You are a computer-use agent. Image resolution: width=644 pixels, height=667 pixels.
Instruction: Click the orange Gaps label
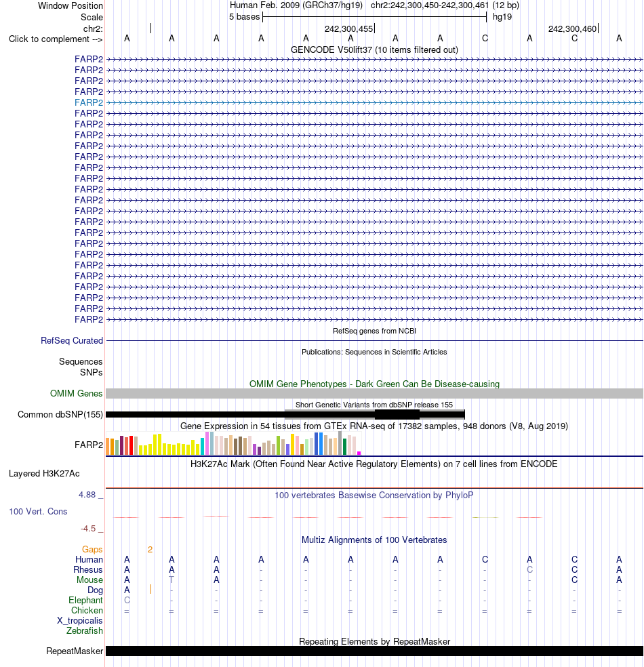[92, 550]
